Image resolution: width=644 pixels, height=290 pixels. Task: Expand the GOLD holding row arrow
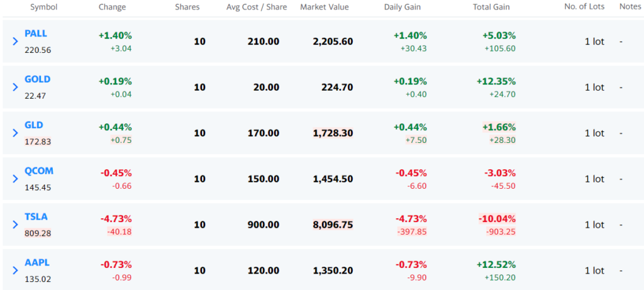click(16, 87)
